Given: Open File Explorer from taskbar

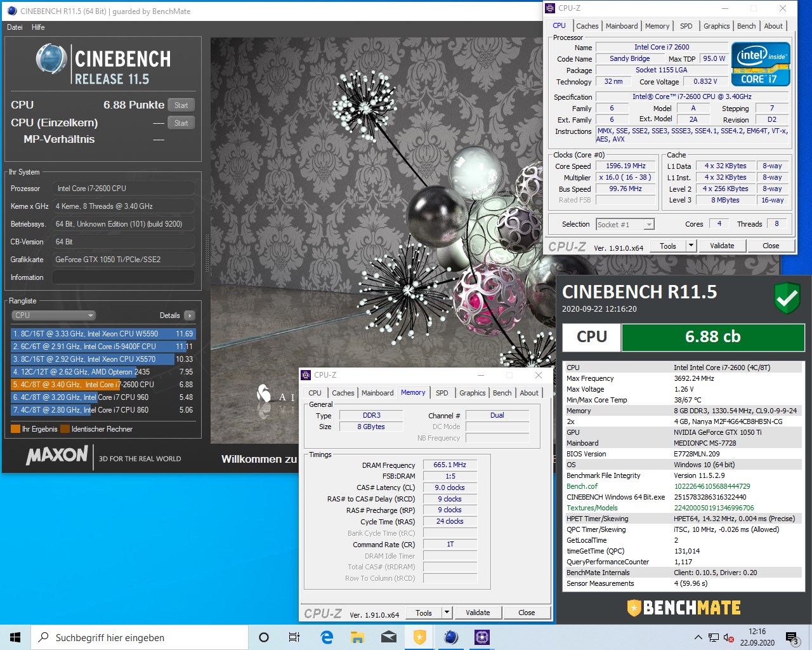Looking at the screenshot, I should (x=357, y=637).
